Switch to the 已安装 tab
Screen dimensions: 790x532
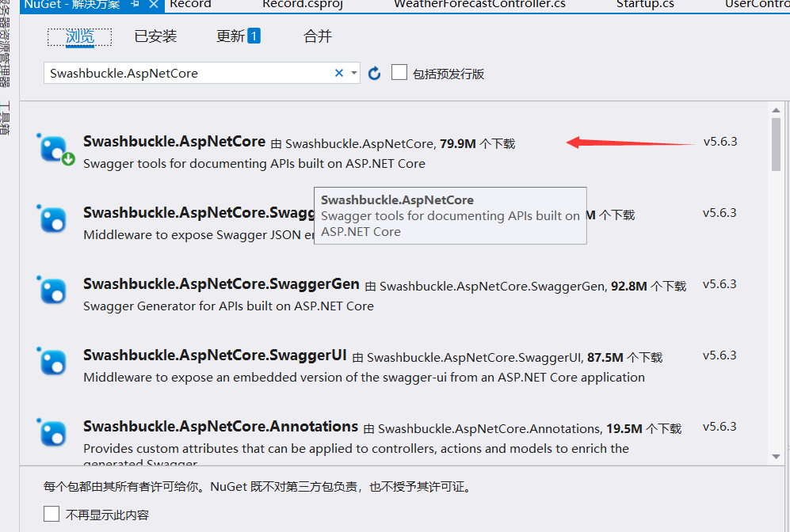[155, 36]
